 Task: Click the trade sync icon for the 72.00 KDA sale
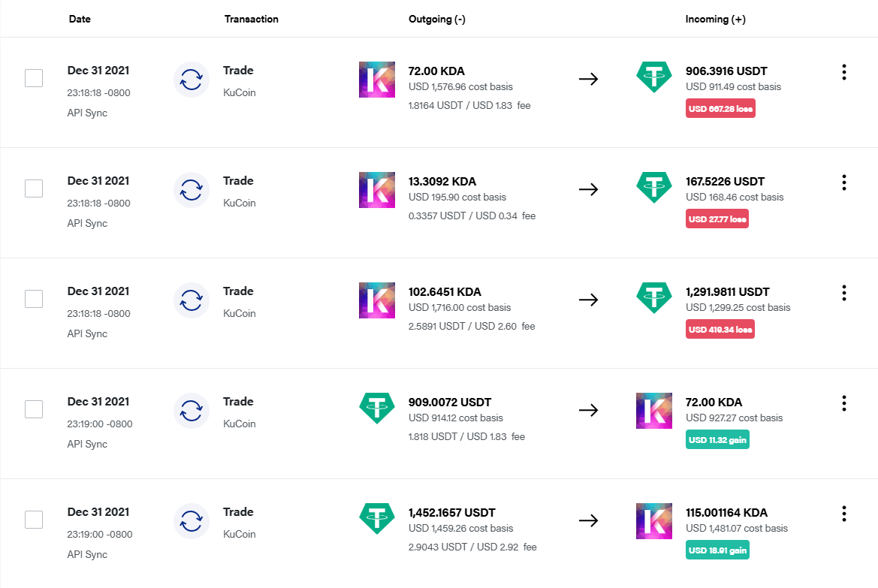[x=192, y=80]
